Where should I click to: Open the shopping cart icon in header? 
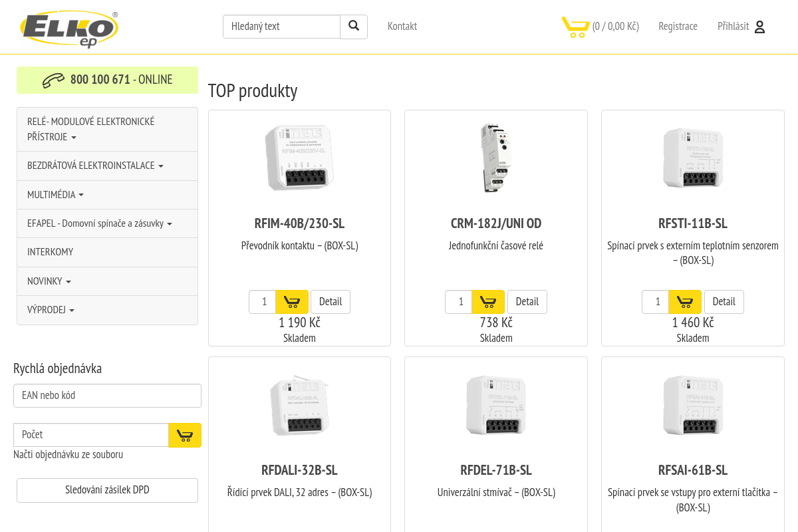[x=575, y=27]
